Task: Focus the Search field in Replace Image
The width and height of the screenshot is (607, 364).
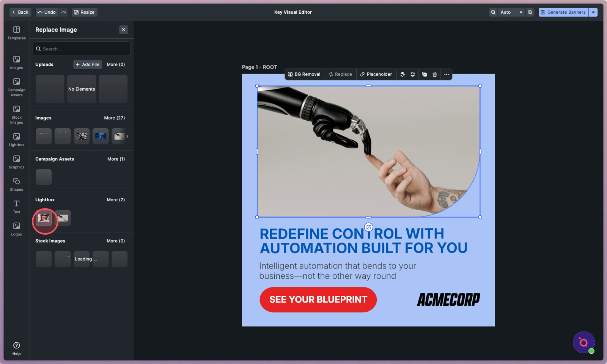Action: (x=82, y=49)
